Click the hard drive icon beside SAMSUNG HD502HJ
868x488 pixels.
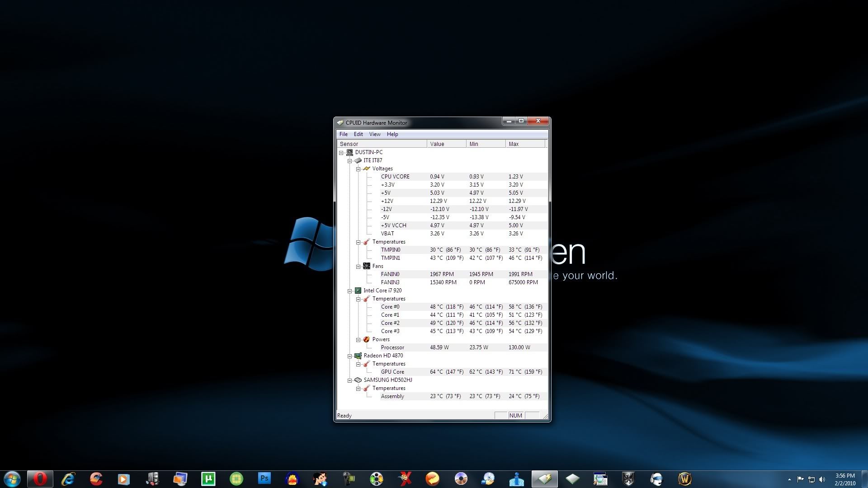coord(358,380)
